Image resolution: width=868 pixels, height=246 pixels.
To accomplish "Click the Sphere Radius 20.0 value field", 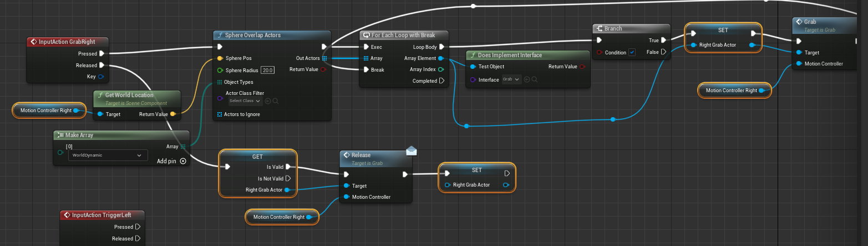I will [x=268, y=70].
